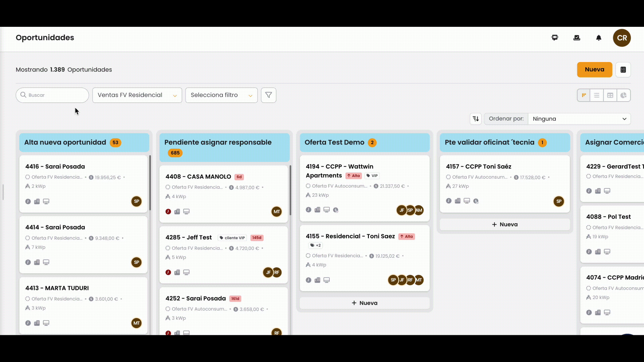Open the notifications bell icon
The width and height of the screenshot is (644, 362).
599,38
